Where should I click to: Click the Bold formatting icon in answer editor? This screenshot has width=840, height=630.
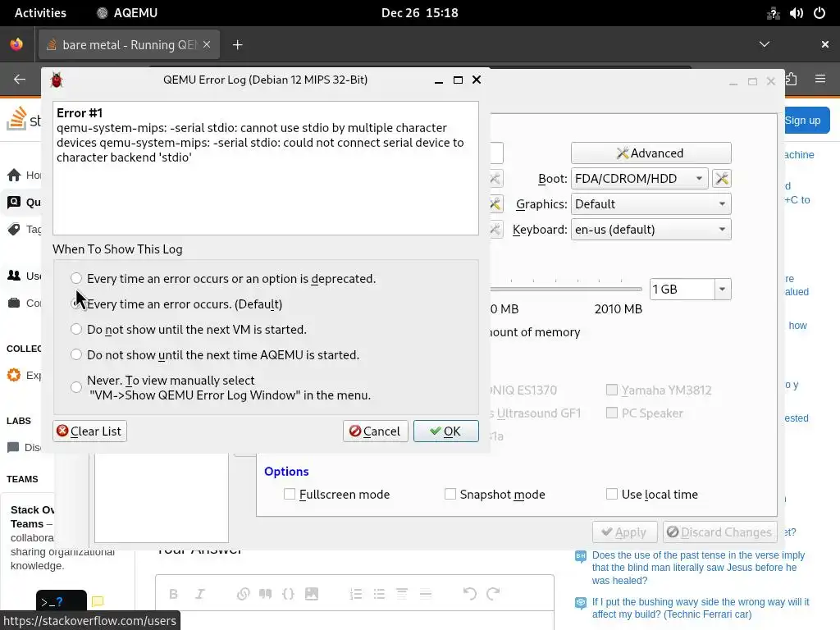click(x=173, y=594)
